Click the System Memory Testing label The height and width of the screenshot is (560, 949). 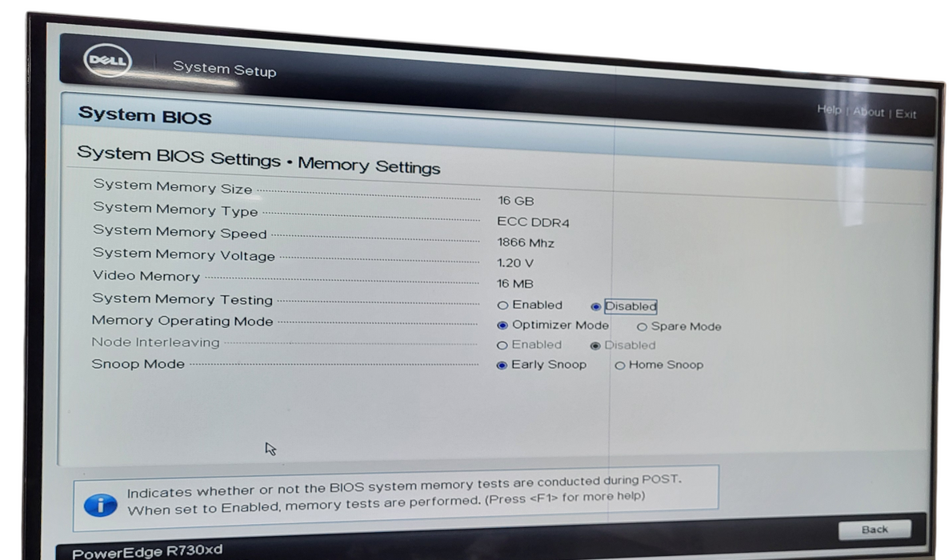click(x=182, y=299)
